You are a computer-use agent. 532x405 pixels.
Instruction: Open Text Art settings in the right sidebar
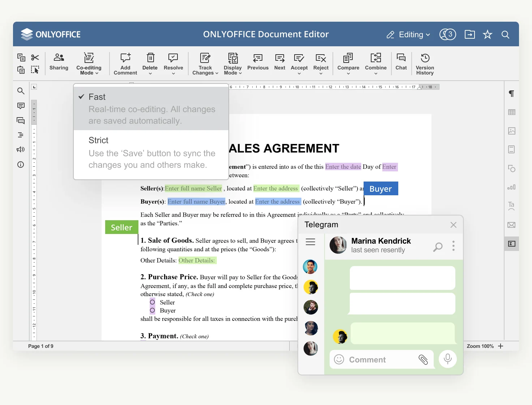pyautogui.click(x=511, y=206)
